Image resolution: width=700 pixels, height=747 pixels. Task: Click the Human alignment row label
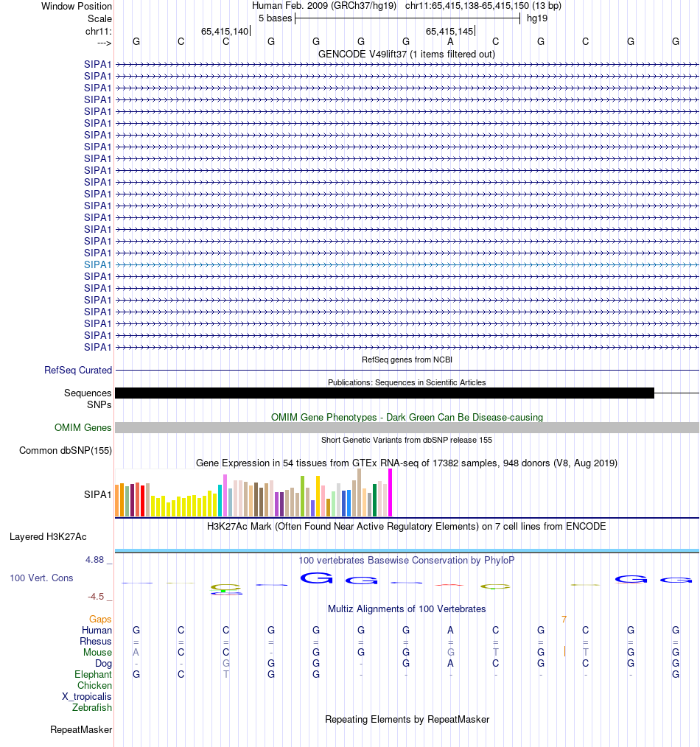[97, 631]
